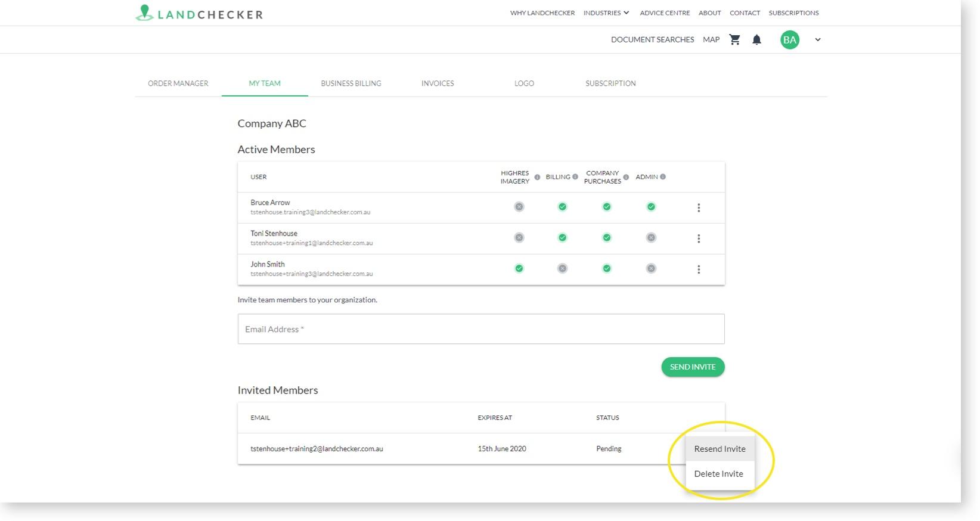Toggle Bruce Arrow's Admin permission
The width and height of the screenshot is (980, 521).
click(651, 207)
